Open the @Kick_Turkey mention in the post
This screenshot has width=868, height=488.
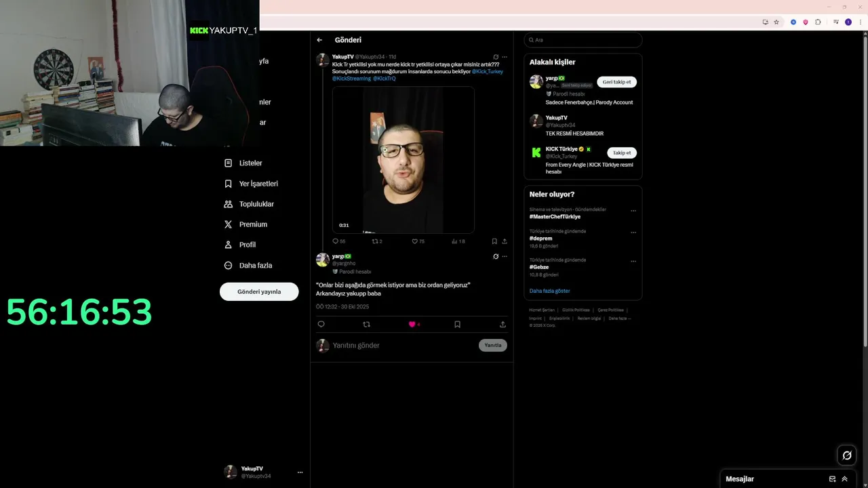488,71
